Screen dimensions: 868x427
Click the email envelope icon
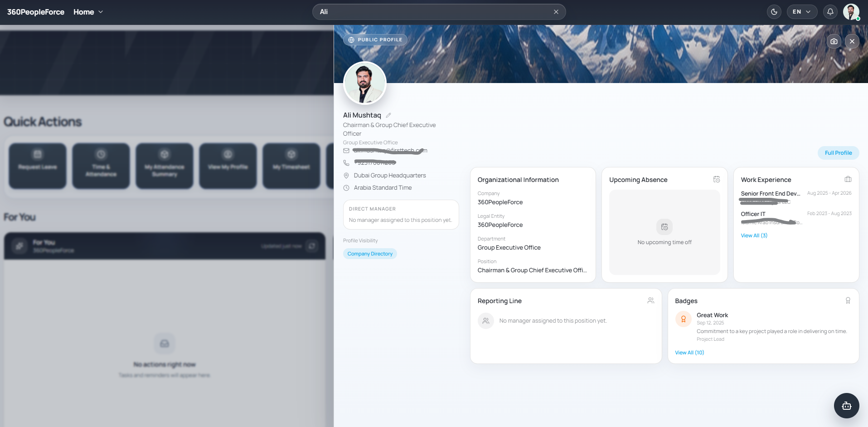tap(346, 151)
